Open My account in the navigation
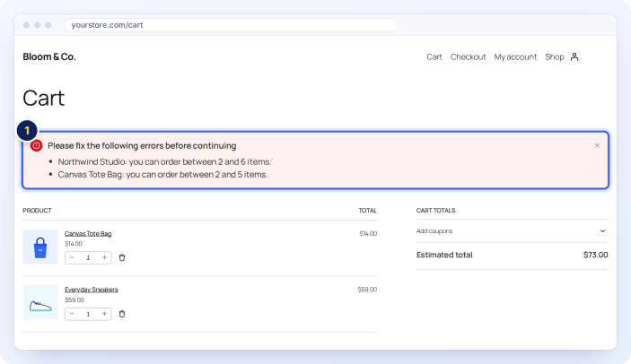This screenshot has height=364, width=631. (515, 57)
